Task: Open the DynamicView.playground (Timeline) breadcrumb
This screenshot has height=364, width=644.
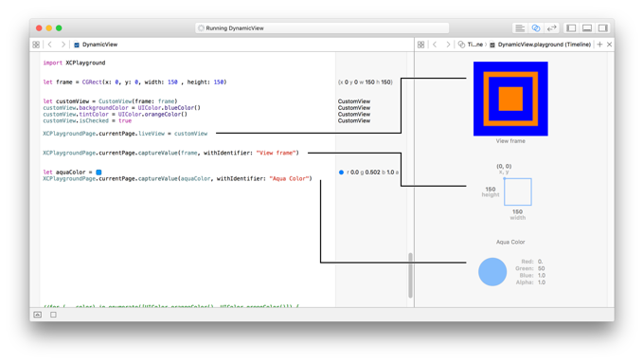Action: click(x=540, y=45)
